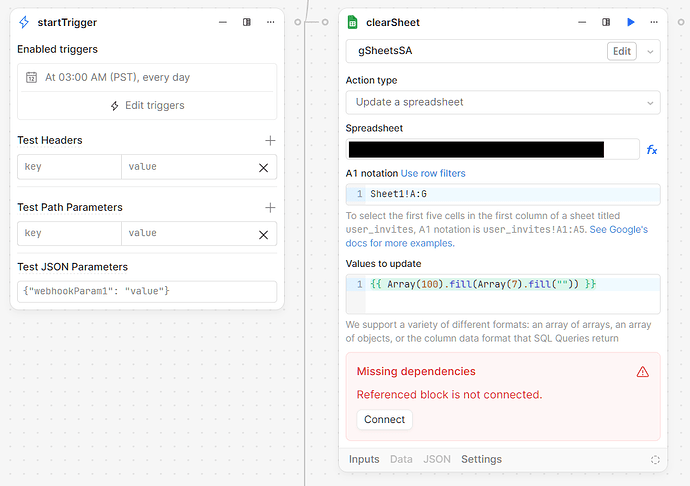Open the Action type dropdown
The image size is (690, 486).
(x=502, y=102)
